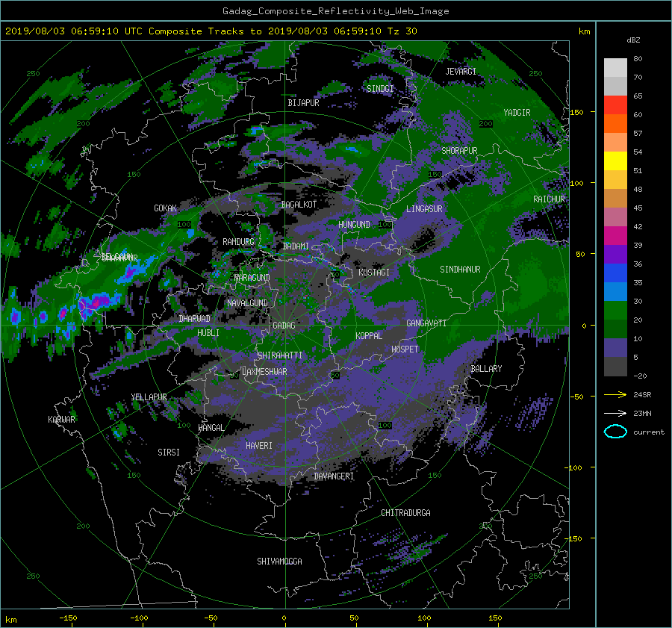This screenshot has height=628, width=672.
Task: Click the GANGAVATI city label
Action: (x=426, y=323)
